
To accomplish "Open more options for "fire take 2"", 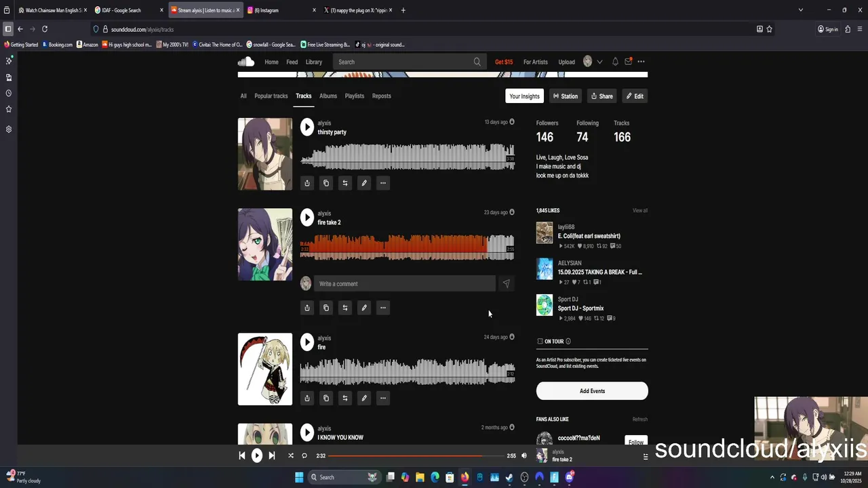I will [383, 308].
